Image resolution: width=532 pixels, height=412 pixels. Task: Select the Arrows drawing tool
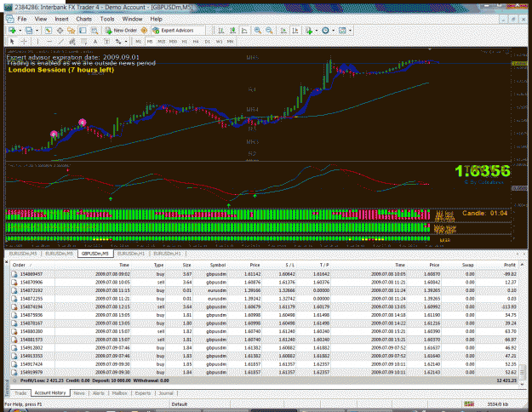118,42
